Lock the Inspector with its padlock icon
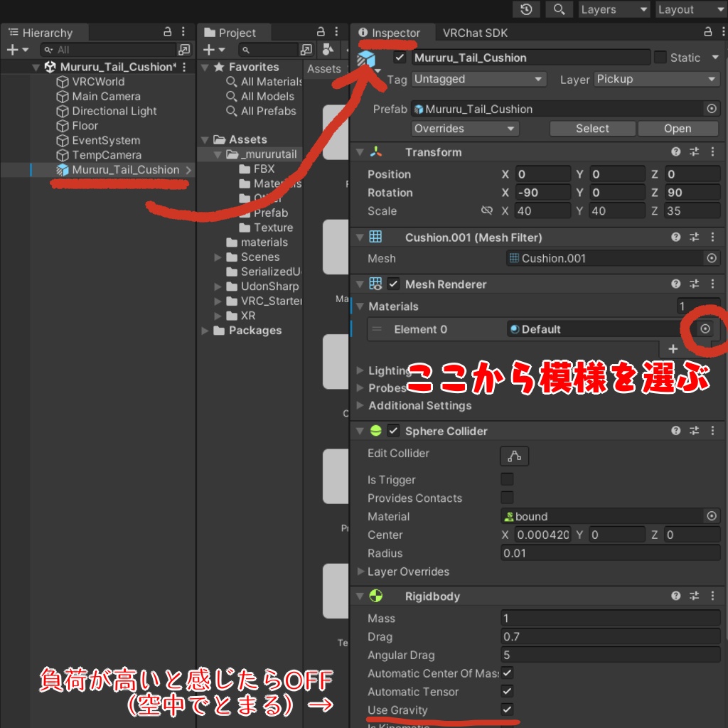The height and width of the screenshot is (728, 728). tap(708, 32)
